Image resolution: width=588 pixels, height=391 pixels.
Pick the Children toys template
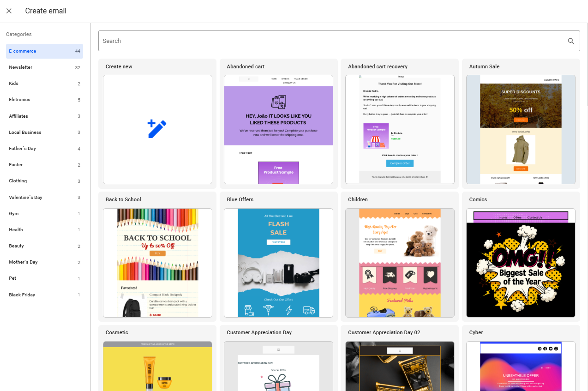[x=400, y=263]
